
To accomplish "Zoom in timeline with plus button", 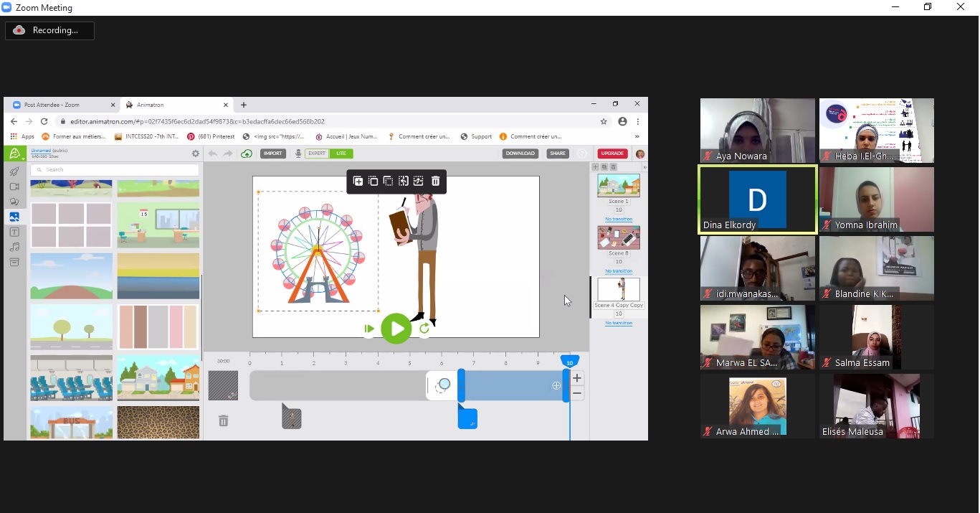I will 576,378.
